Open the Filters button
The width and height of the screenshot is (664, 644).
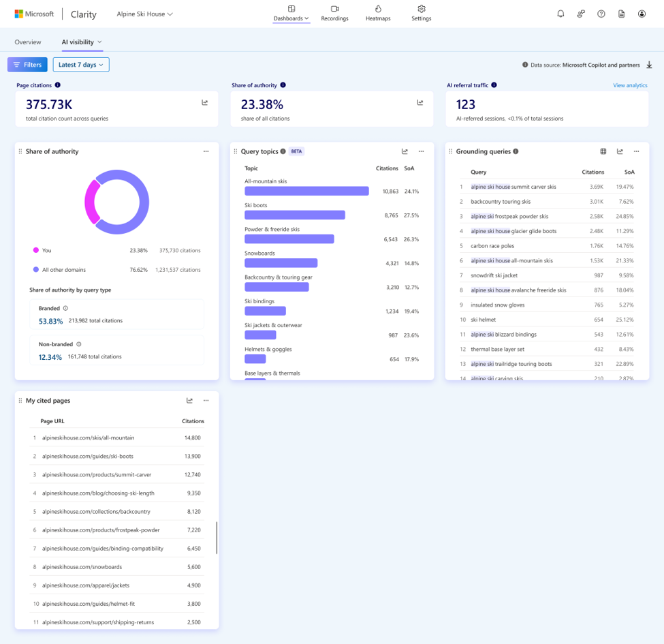(x=27, y=65)
